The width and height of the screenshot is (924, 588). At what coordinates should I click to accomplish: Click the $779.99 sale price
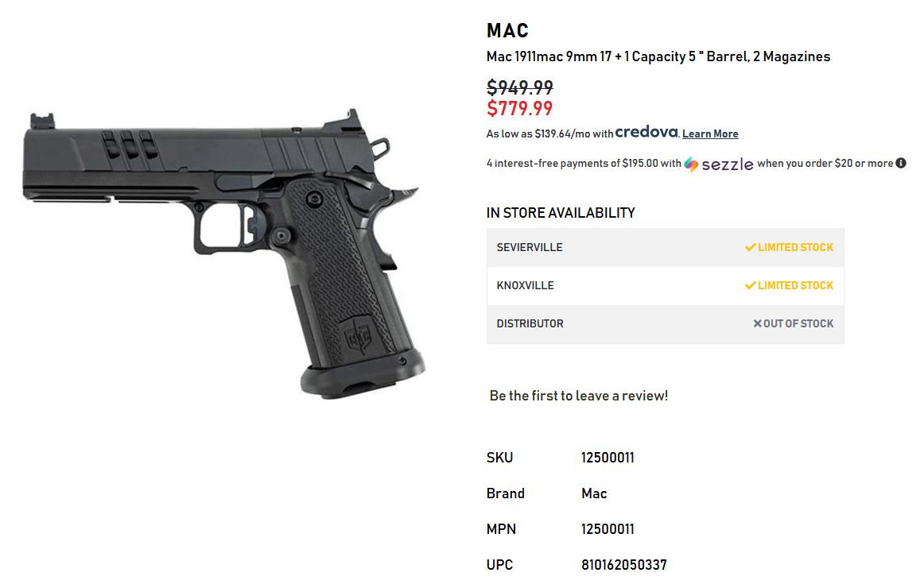(519, 108)
